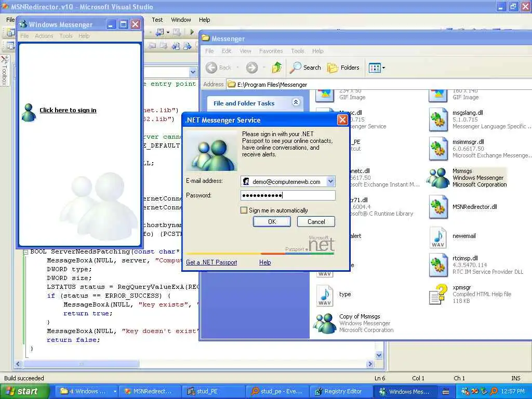Toggle Sign me in automatically checkbox
The image size is (532, 399).
[244, 210]
